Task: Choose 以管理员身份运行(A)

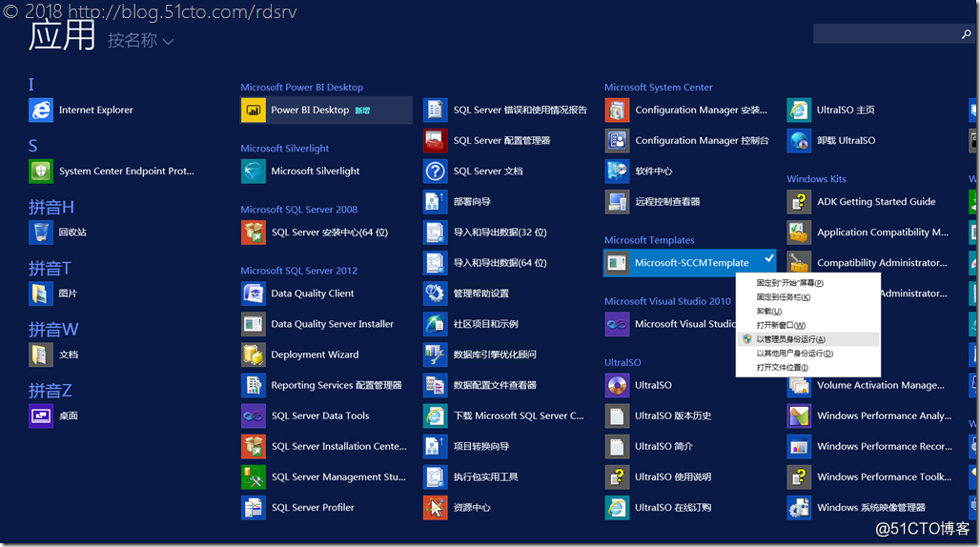Action: coord(808,339)
